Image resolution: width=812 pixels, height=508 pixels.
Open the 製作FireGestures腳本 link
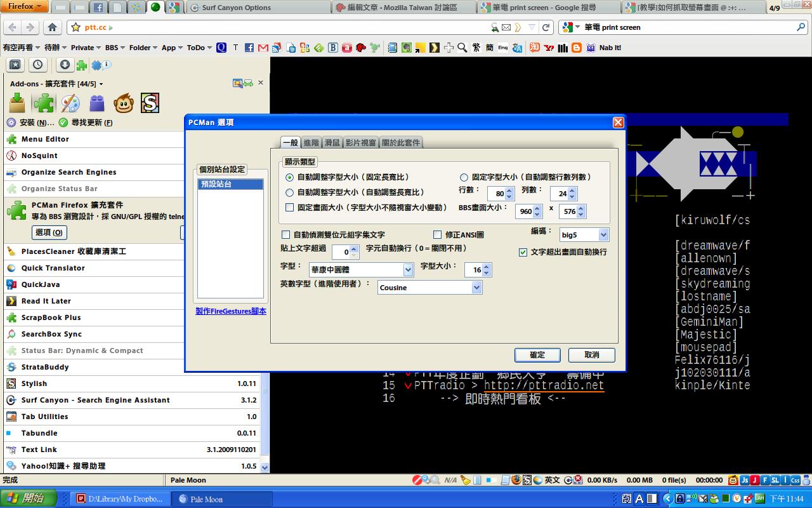point(231,311)
